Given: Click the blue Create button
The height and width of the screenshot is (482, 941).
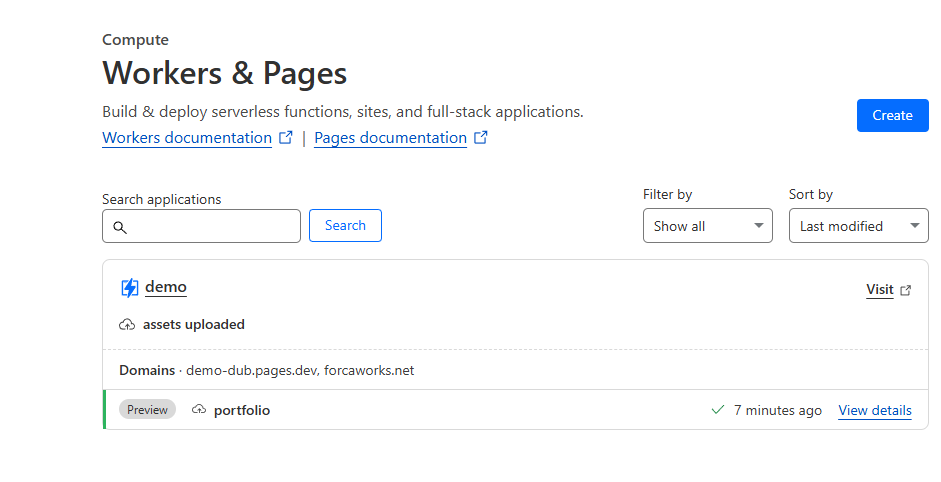Looking at the screenshot, I should [x=892, y=115].
